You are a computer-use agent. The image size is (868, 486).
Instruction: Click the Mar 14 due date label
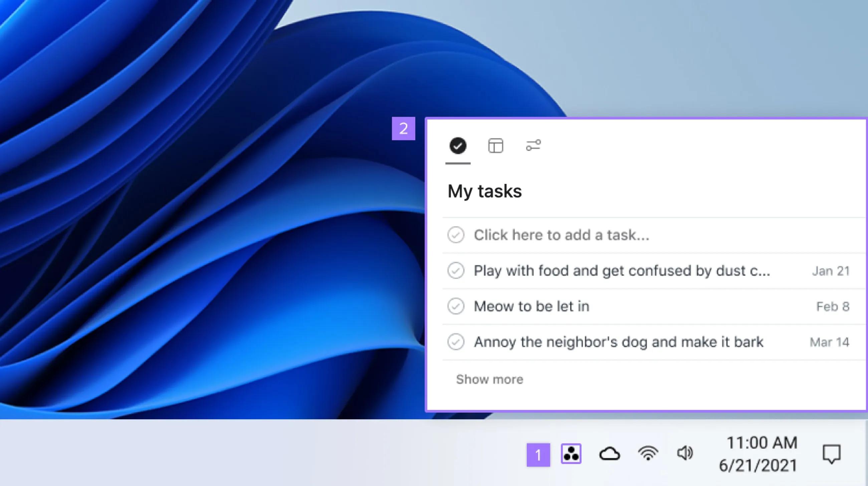coord(829,342)
